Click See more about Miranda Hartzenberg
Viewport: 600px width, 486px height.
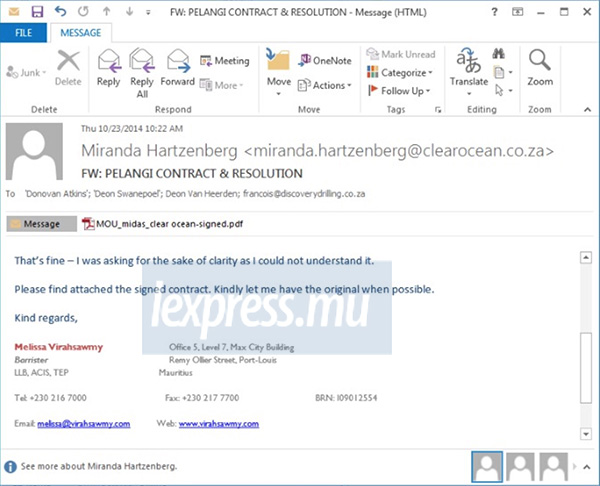99,466
